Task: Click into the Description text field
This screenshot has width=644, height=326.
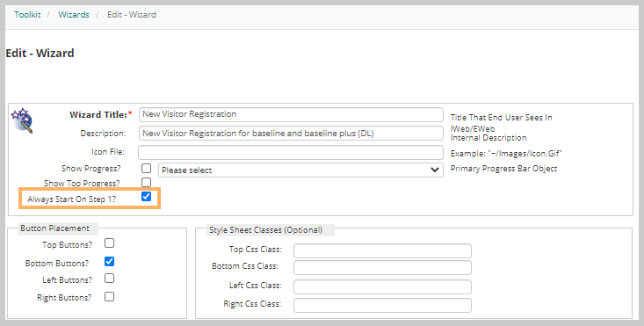Action: [x=291, y=134]
